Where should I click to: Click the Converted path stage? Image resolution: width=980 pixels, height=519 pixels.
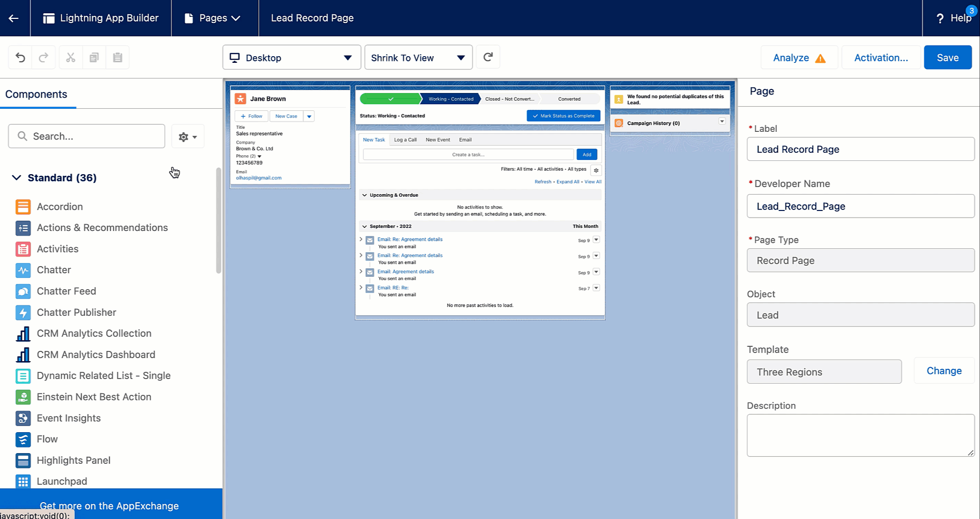point(569,99)
